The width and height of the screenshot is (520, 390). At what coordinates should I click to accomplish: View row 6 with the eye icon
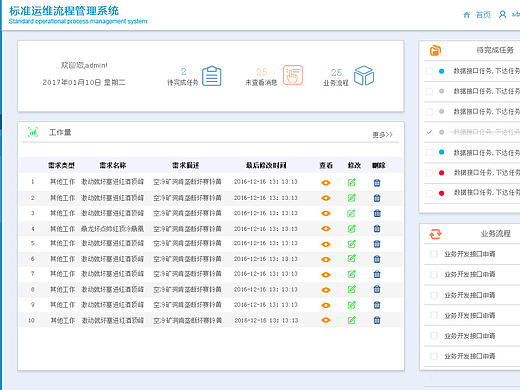[x=326, y=259]
